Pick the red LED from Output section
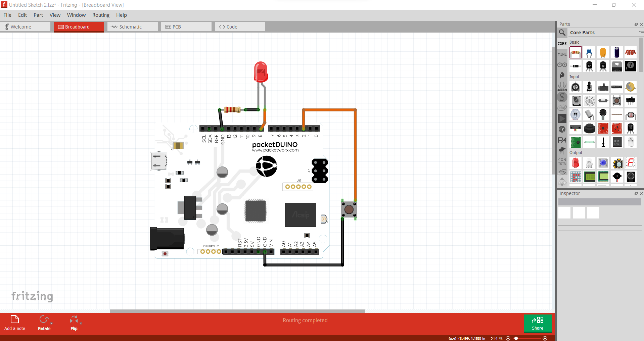This screenshot has height=341, width=644. pos(575,162)
